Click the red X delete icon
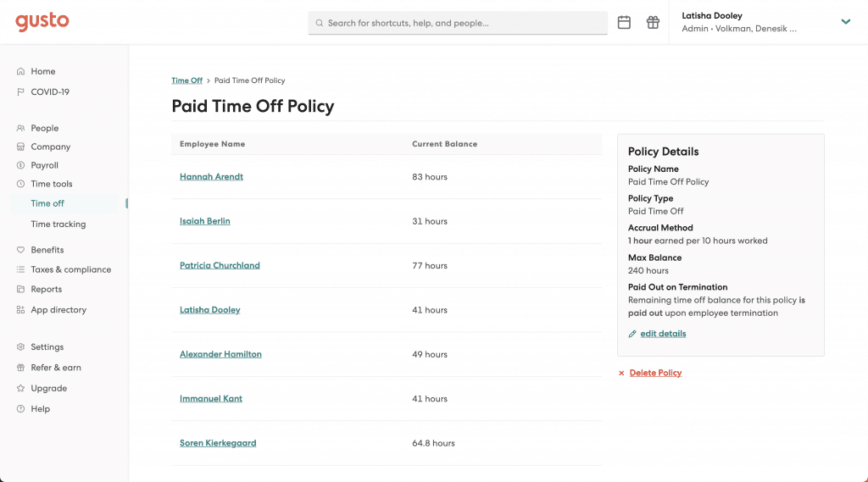This screenshot has width=868, height=482. [621, 374]
